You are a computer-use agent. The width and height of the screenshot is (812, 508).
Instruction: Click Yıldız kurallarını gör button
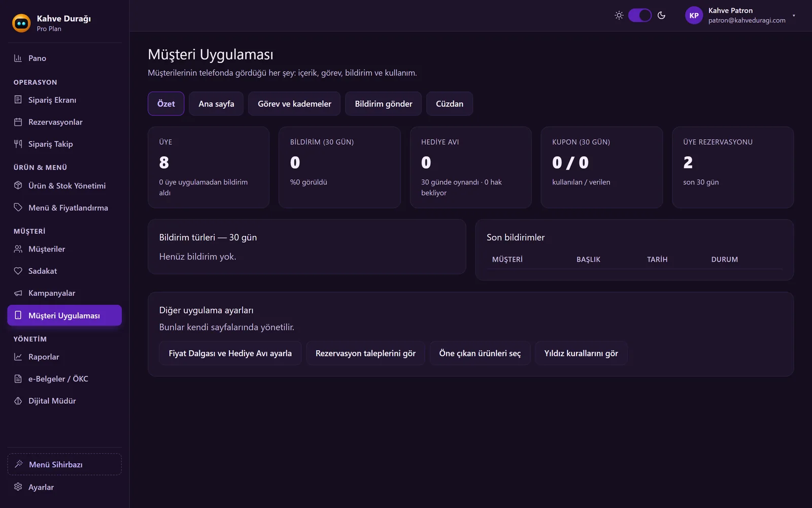(581, 353)
